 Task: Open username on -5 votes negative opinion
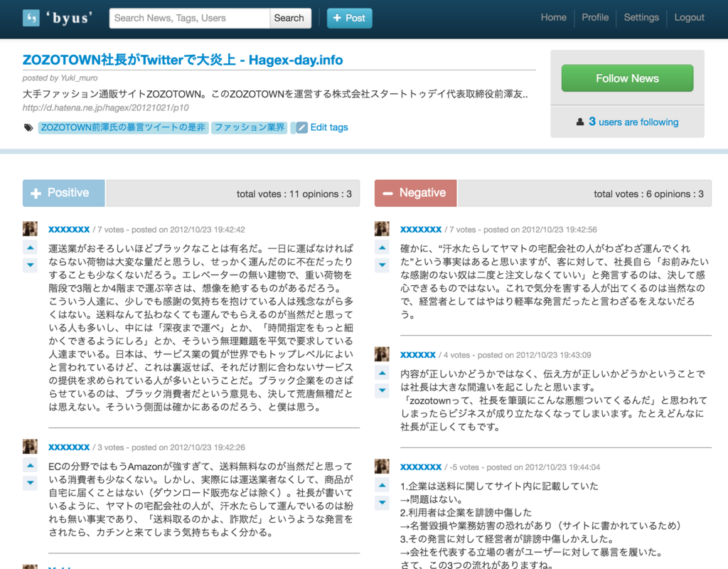pos(421,467)
